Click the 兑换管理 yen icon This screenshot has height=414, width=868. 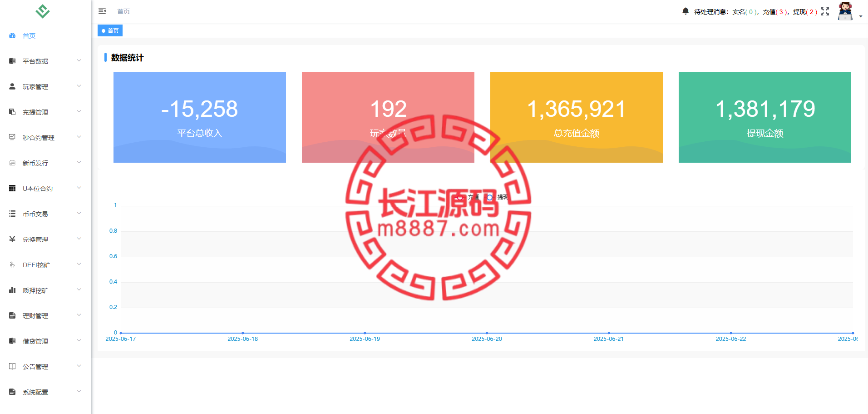coord(12,239)
